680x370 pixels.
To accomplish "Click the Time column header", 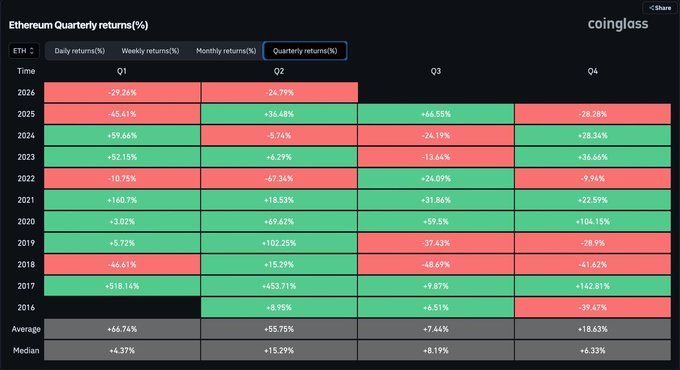I will pyautogui.click(x=26, y=71).
